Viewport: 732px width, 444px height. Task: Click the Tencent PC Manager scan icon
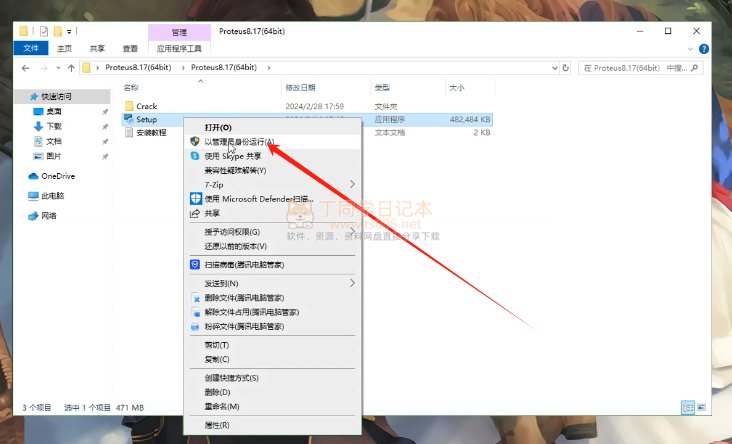[195, 264]
